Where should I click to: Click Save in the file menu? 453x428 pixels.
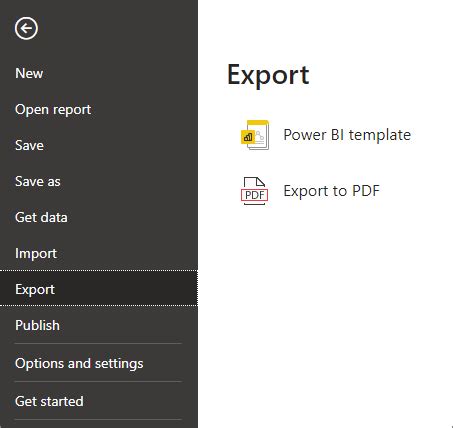29,145
